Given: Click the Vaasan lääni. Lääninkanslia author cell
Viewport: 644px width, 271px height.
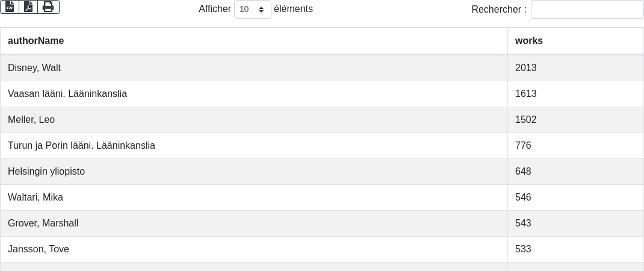Looking at the screenshot, I should point(67,94).
